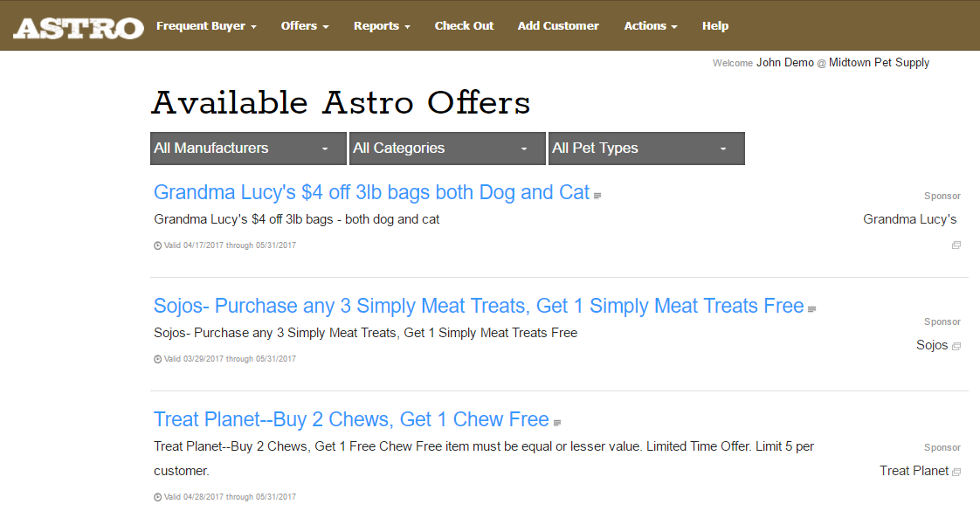Screen dimensions: 980x518
Task: Open the Frequent Buyer menu
Action: [206, 25]
